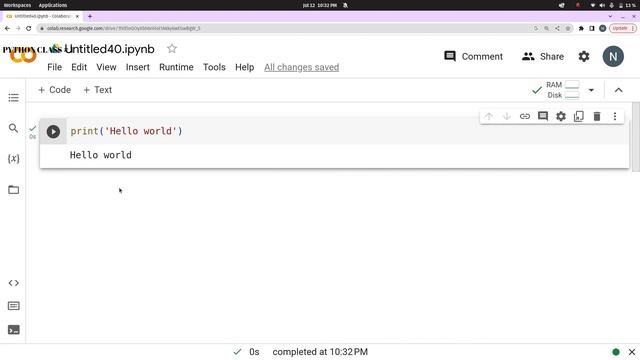
Task: Add a comment on the cell
Action: point(543,116)
